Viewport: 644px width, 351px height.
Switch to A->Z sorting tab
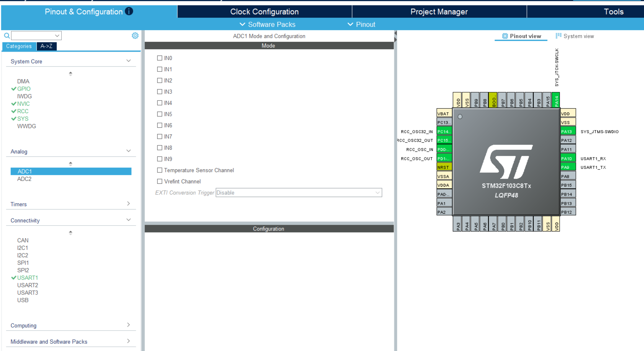pyautogui.click(x=46, y=46)
